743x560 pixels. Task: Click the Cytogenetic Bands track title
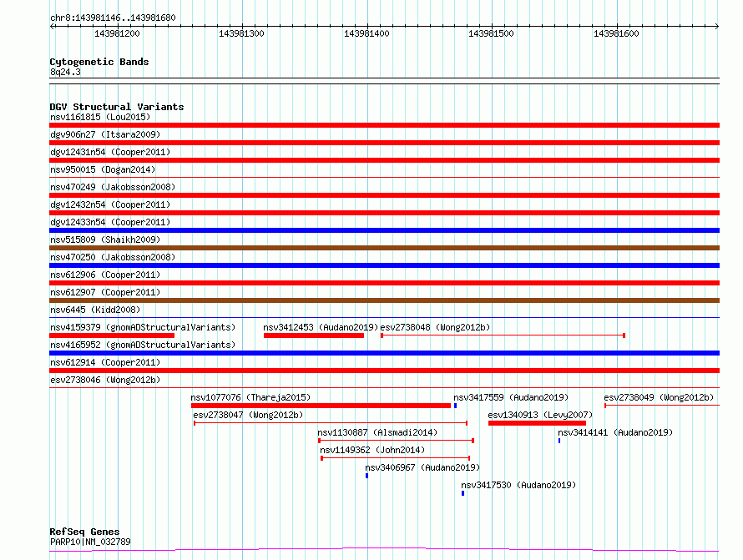tap(99, 62)
